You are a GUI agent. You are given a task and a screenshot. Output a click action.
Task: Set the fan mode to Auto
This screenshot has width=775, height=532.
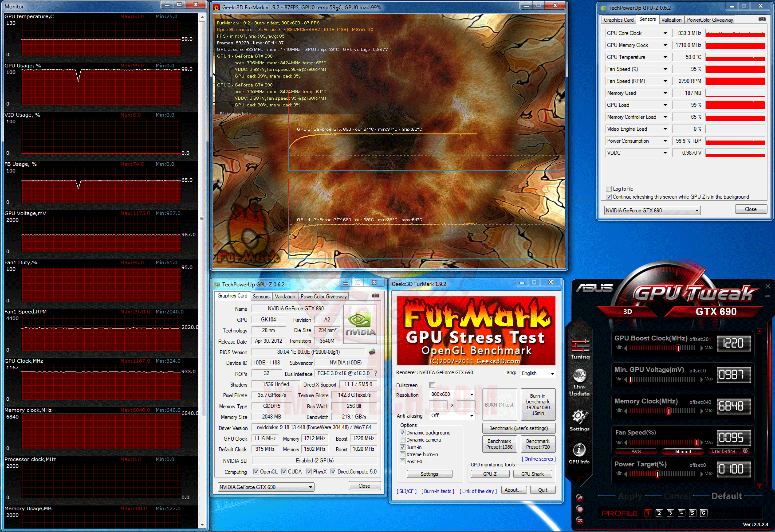637,451
